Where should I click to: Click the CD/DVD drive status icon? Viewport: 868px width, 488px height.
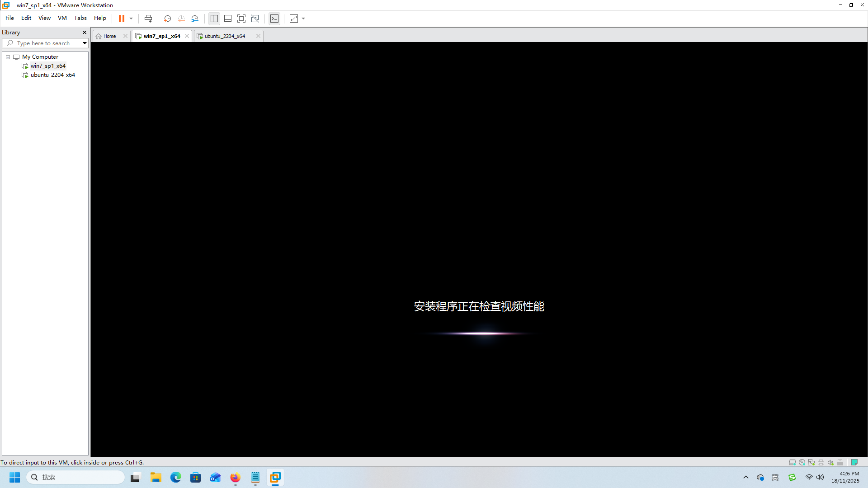click(x=802, y=462)
